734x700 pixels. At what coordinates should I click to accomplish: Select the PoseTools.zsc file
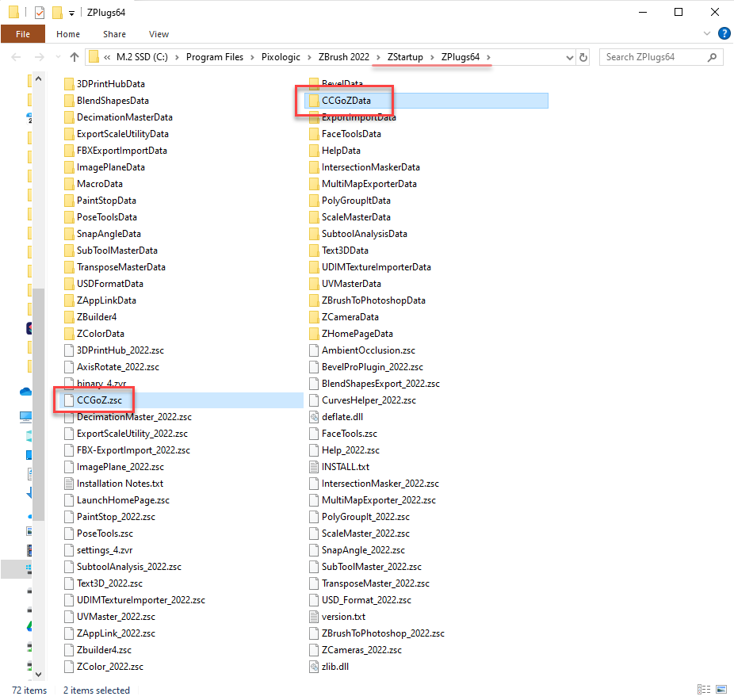point(99,534)
